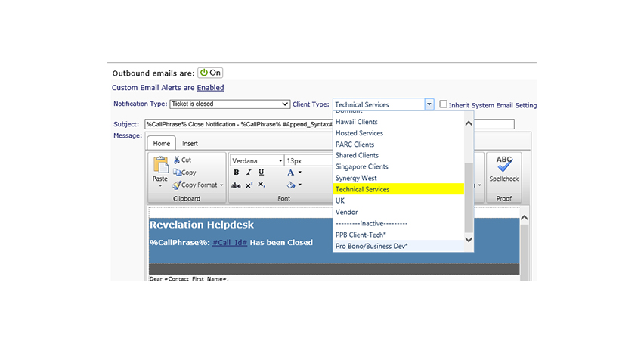Toggle italic formatting icon
The width and height of the screenshot is (644, 342).
(249, 173)
